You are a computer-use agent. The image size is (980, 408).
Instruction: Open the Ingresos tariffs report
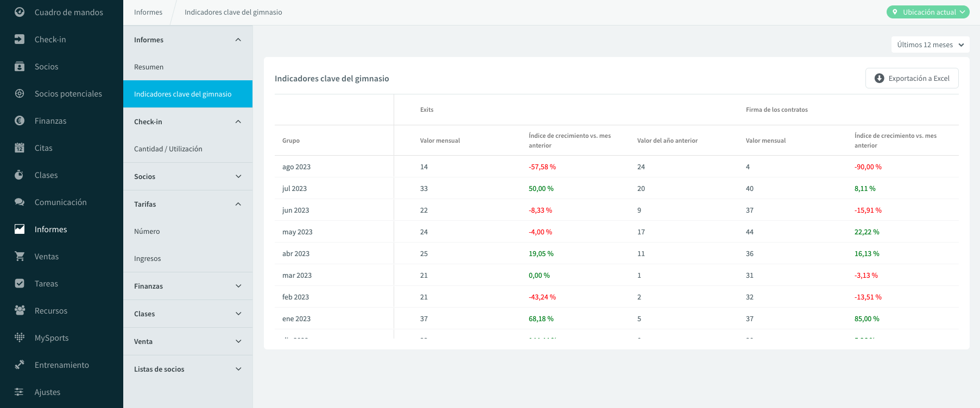(x=188, y=258)
